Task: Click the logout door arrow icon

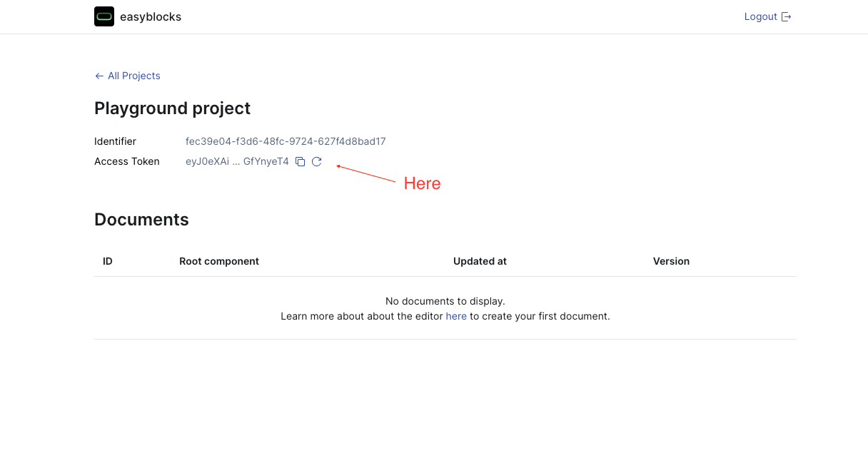Action: click(787, 17)
